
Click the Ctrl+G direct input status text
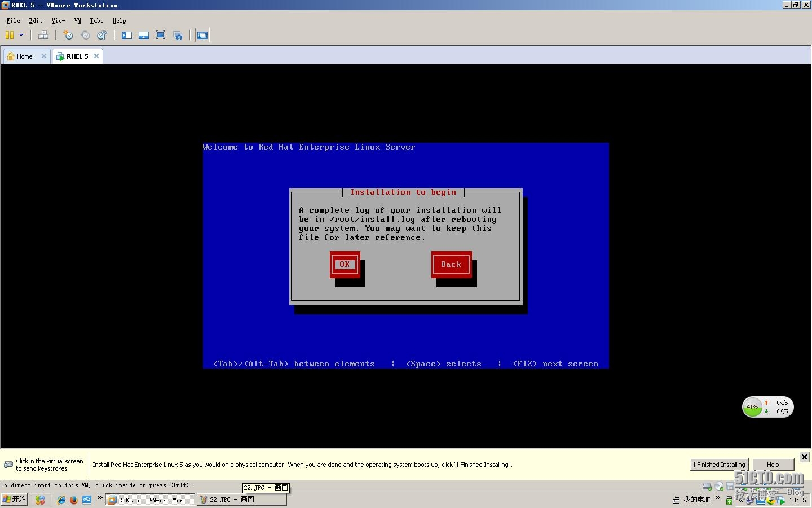click(x=96, y=485)
